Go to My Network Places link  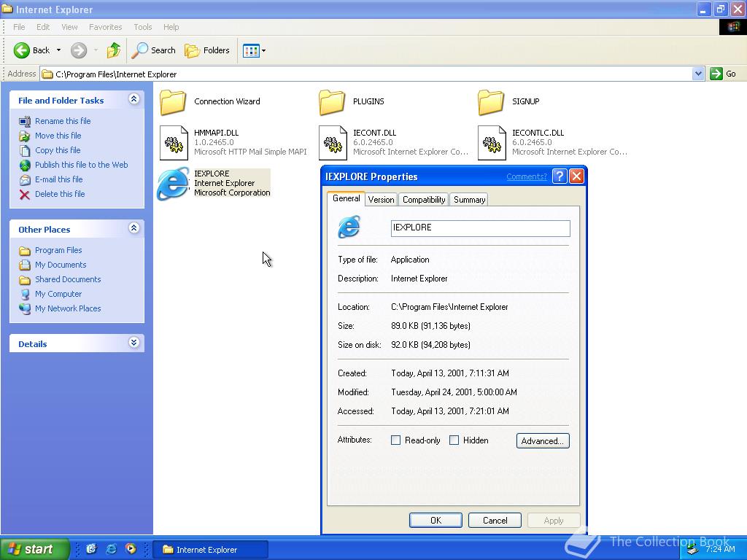[68, 308]
